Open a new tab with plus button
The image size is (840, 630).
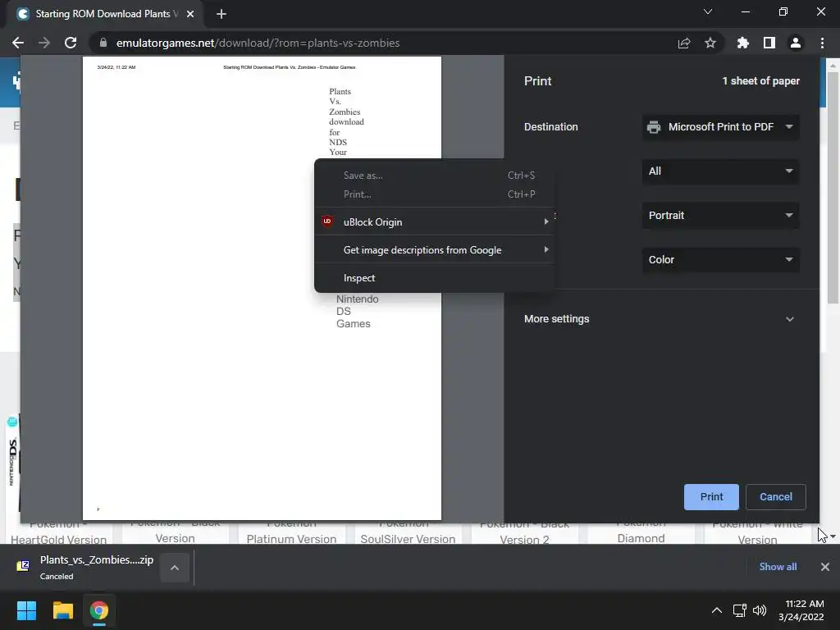coord(221,14)
